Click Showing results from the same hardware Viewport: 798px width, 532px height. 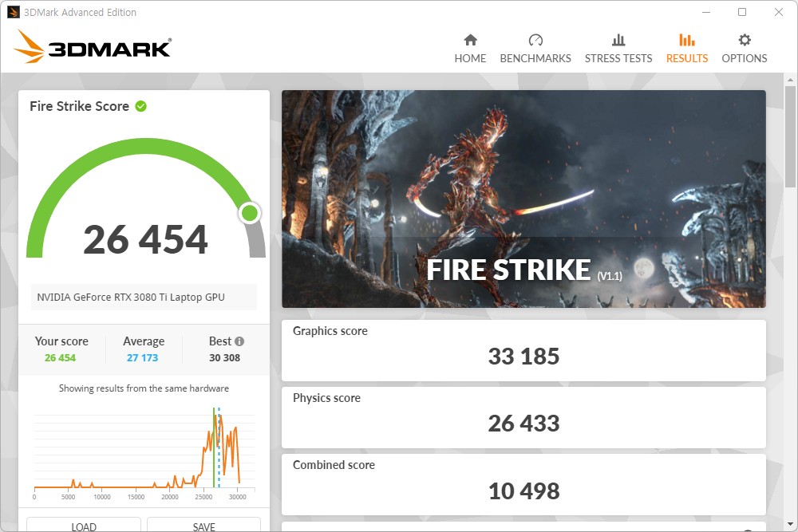(144, 388)
